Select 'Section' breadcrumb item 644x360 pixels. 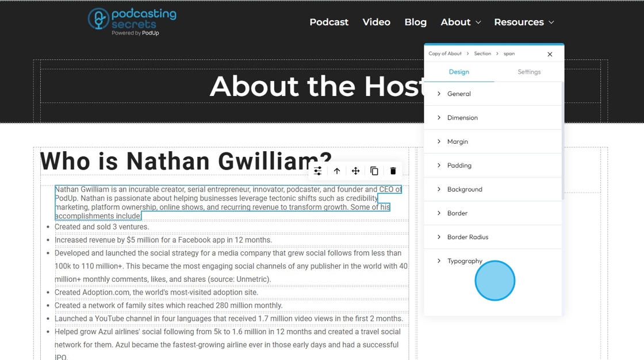[x=482, y=54]
